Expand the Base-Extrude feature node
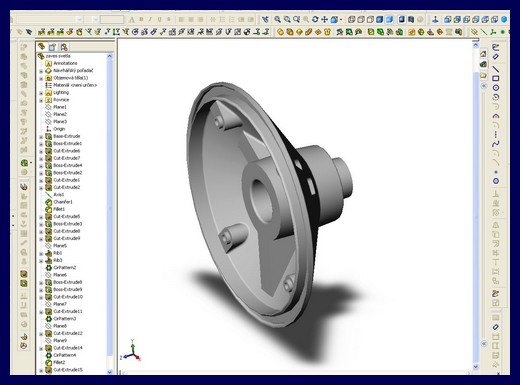This screenshot has height=385, width=520. click(x=41, y=137)
